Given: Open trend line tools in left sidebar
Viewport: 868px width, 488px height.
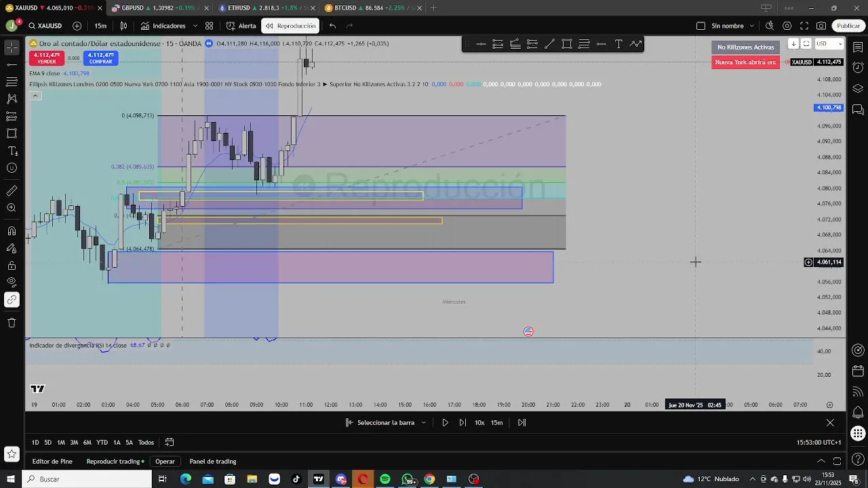Looking at the screenshot, I should click(x=12, y=64).
